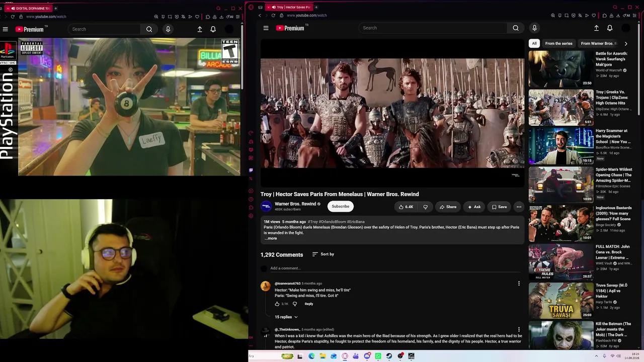Viewport: 644px width, 362px height.
Task: Reload the Troy video page
Action: click(274, 15)
